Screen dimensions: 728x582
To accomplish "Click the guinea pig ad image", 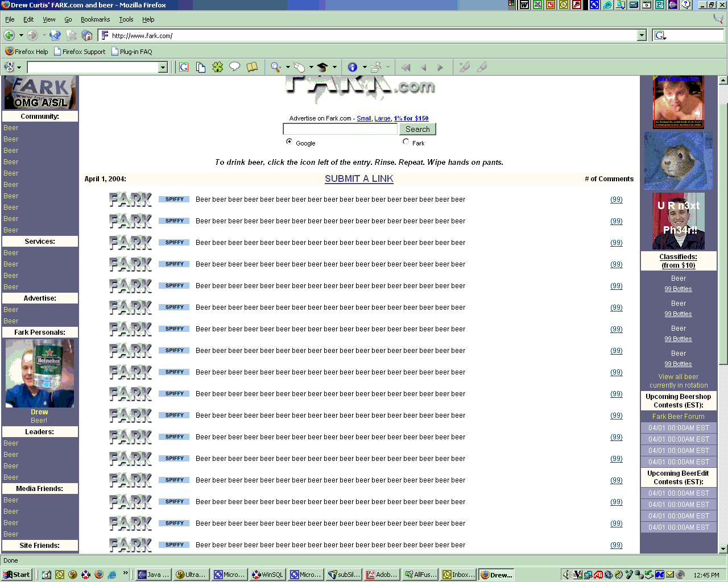I will pos(679,161).
